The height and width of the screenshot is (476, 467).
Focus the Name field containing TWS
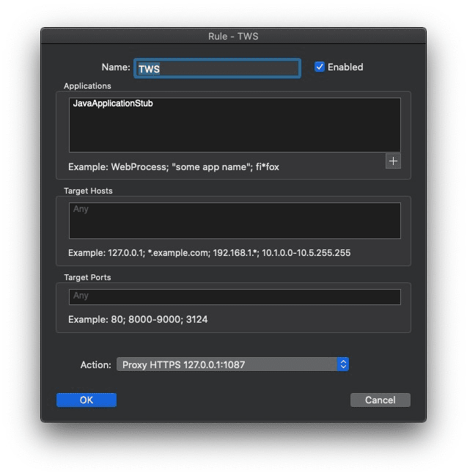(217, 68)
